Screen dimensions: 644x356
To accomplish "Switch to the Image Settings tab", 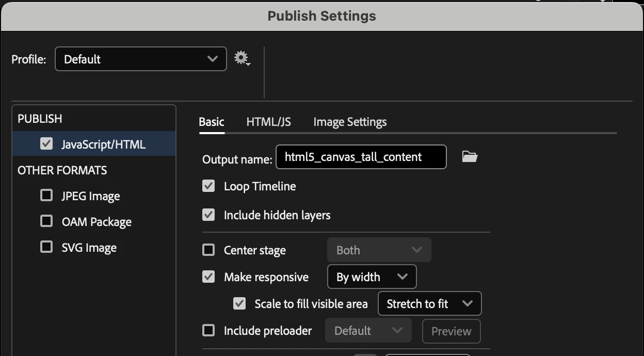I will pyautogui.click(x=350, y=122).
